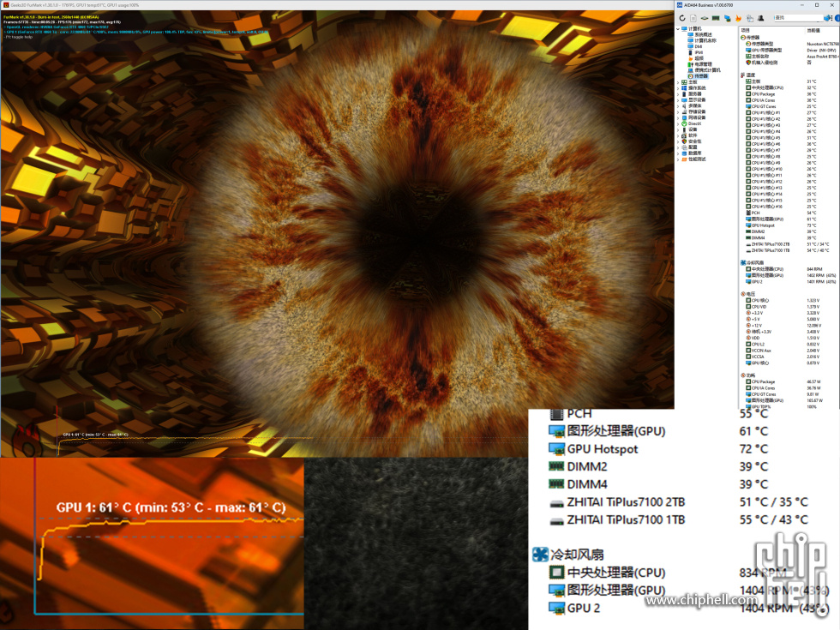Select the 电源管理 battery icon in tree
This screenshot has height=630, width=840.
pyautogui.click(x=691, y=64)
